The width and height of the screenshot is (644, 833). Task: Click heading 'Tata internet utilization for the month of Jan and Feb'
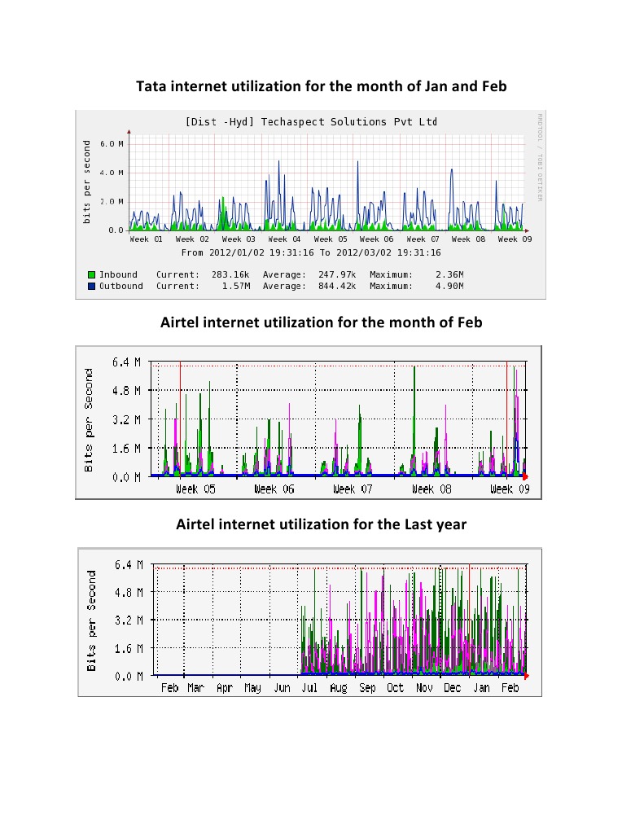coord(321,86)
